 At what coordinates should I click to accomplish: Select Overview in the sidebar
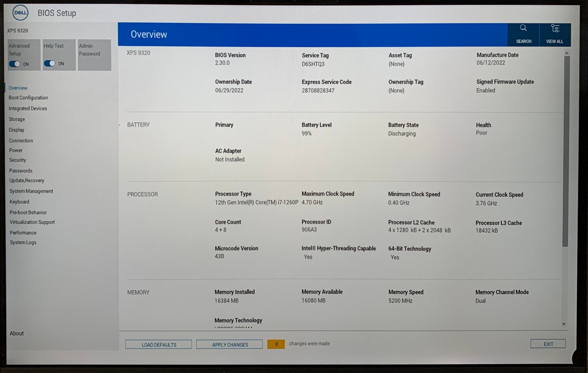[18, 88]
